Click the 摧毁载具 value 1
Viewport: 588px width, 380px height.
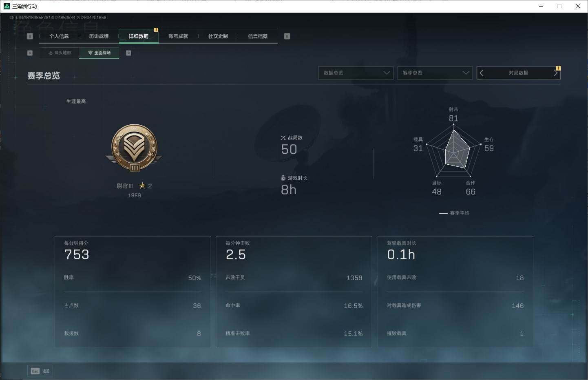click(x=522, y=334)
